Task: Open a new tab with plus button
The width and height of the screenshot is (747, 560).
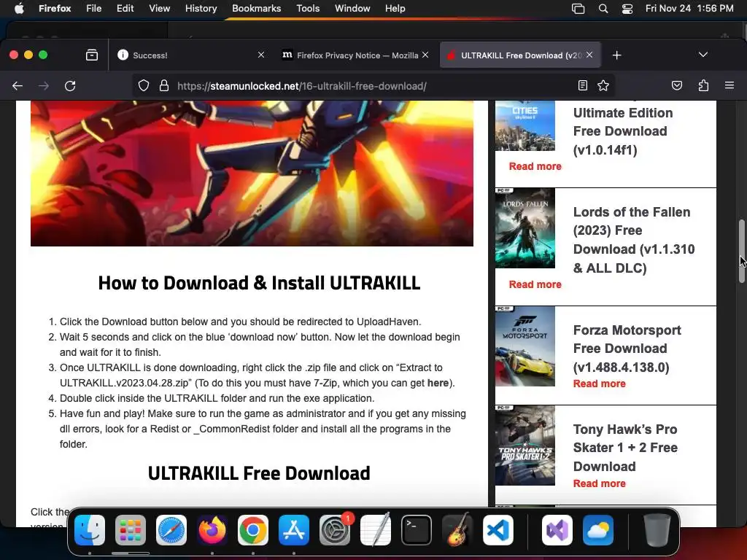Action: pos(617,55)
